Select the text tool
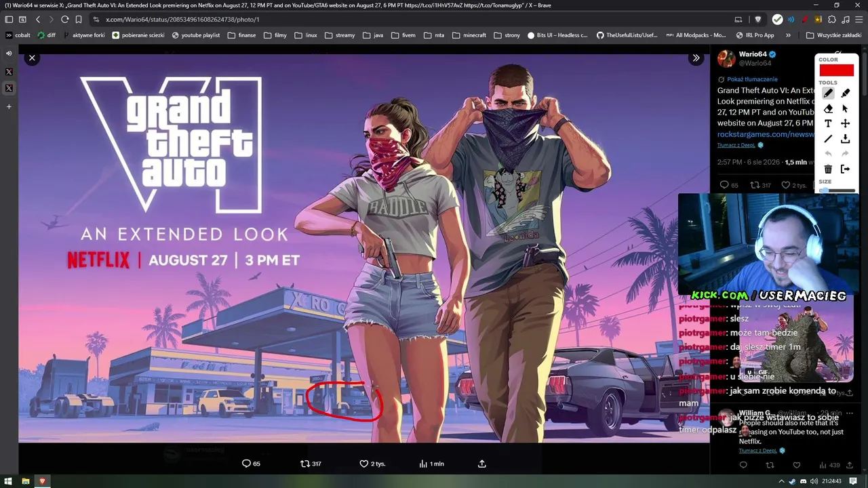The image size is (868, 488). coord(828,123)
